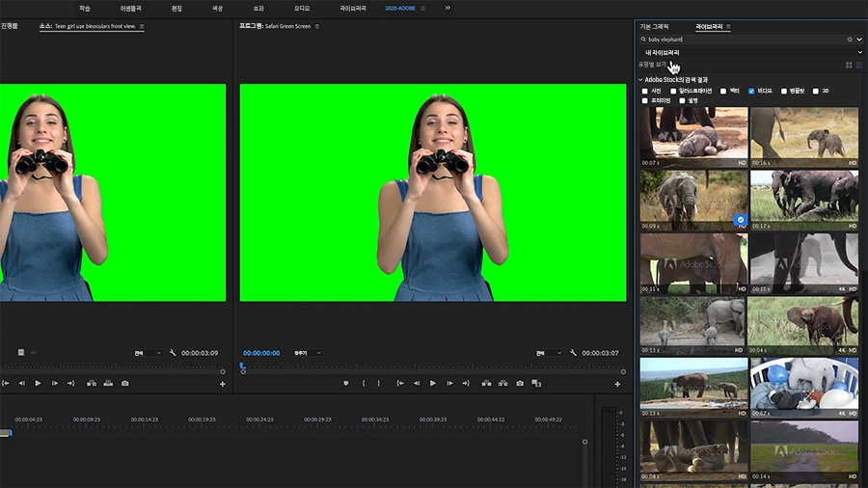
Task: Add a marker in Program monitor
Action: pos(346,383)
